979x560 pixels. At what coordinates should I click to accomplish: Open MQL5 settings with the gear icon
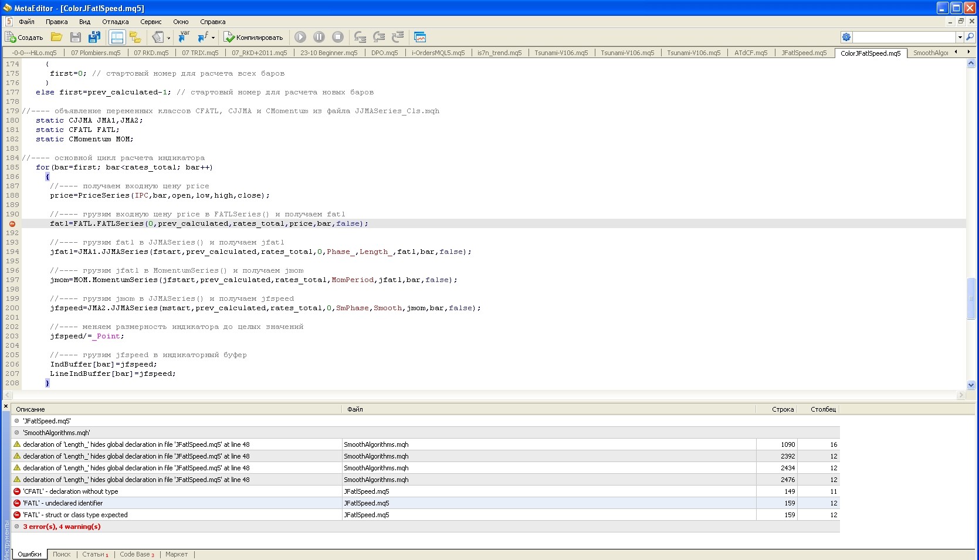(846, 37)
